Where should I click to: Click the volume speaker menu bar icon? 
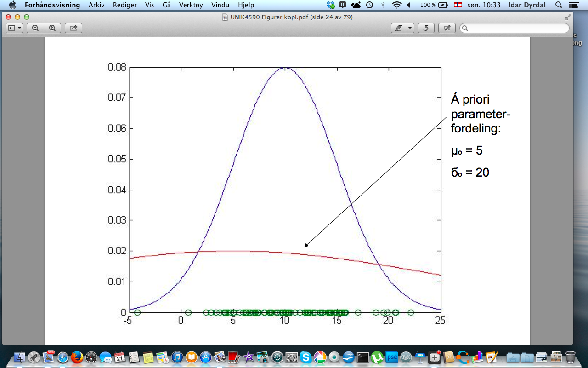tap(408, 5)
